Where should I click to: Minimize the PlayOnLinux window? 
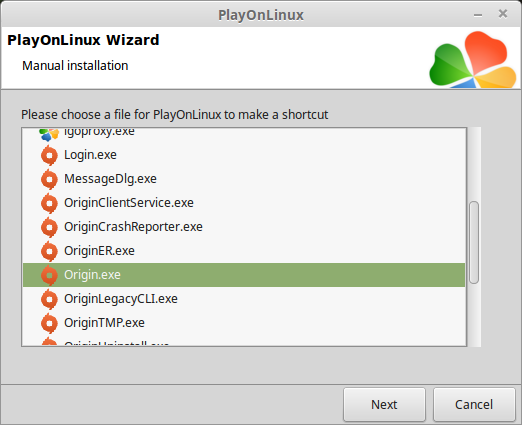click(478, 15)
